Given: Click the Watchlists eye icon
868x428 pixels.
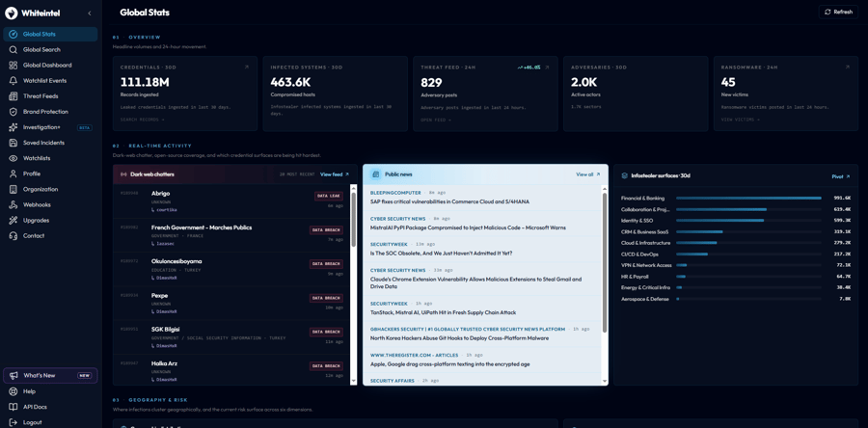Looking at the screenshot, I should pos(14,158).
